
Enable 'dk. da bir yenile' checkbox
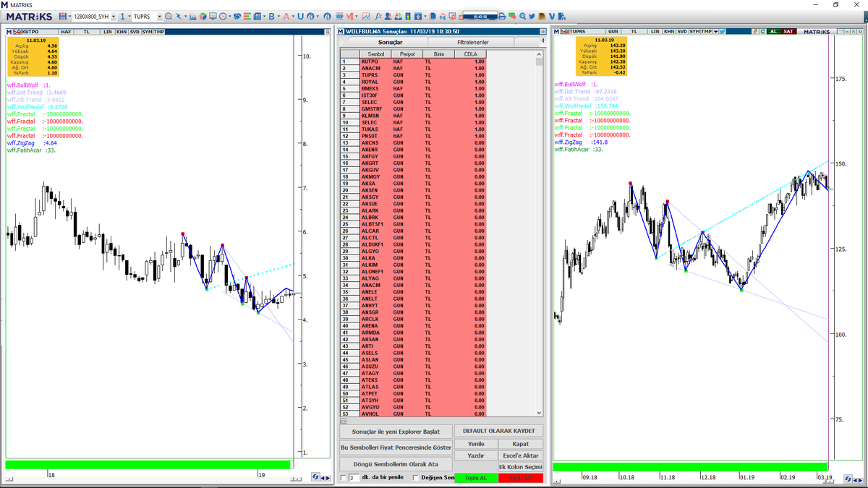[343, 478]
